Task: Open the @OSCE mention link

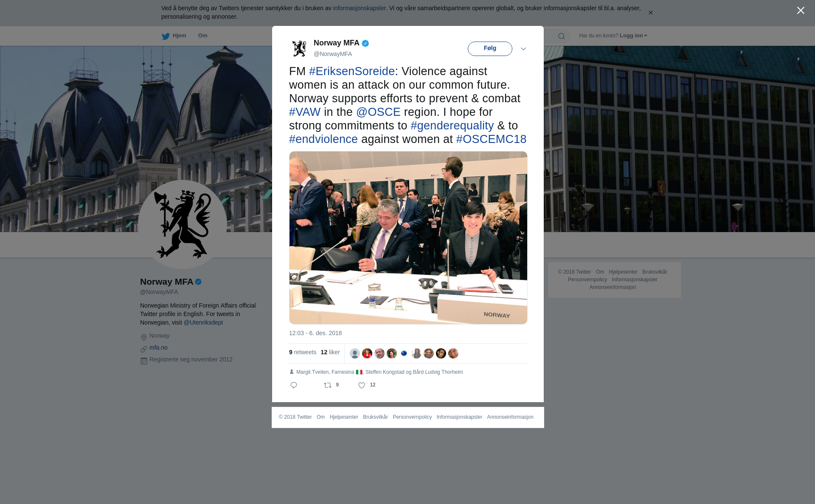Action: click(x=378, y=112)
